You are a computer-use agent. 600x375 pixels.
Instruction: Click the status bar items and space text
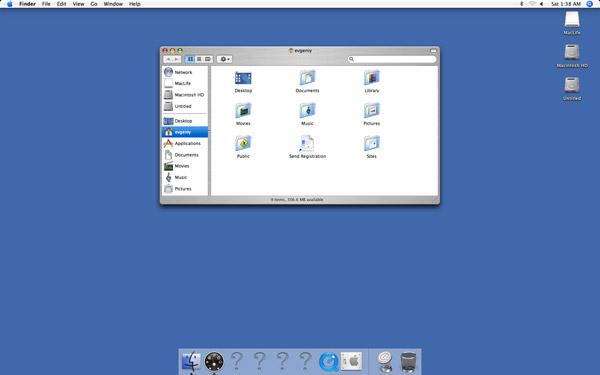297,199
